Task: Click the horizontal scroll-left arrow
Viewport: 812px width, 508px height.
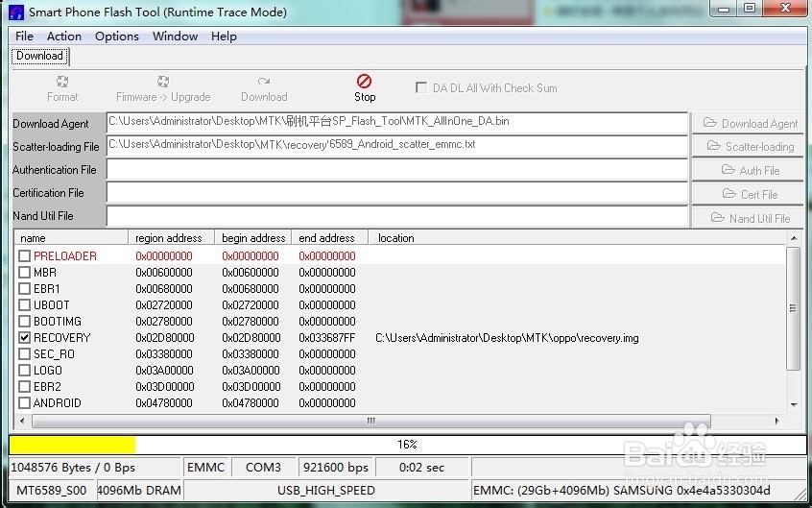Action: coord(22,421)
